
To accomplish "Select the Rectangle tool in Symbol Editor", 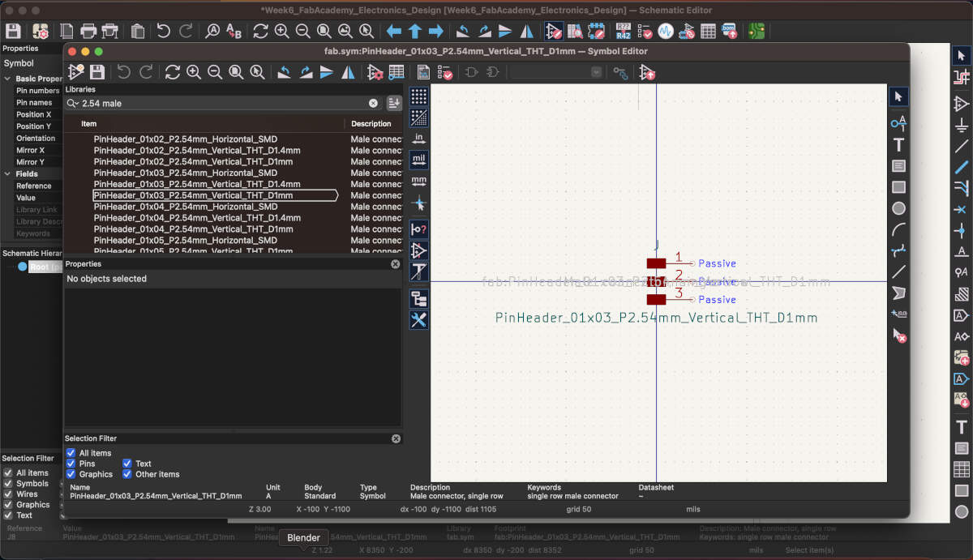I will (898, 187).
